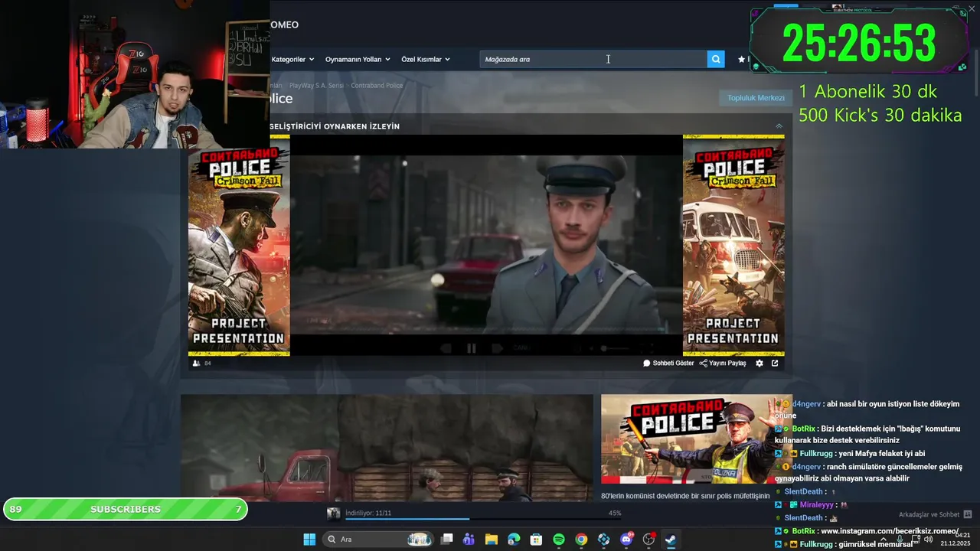Skip forward in the broadcast
980x551 pixels.
(x=497, y=348)
